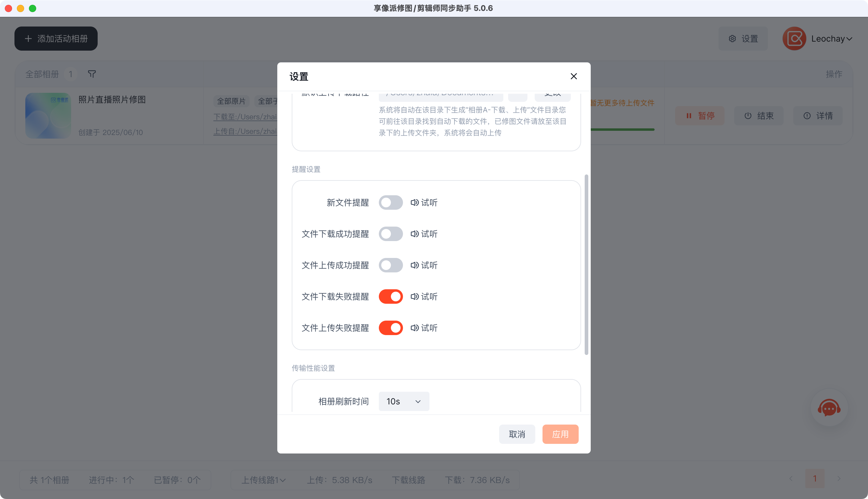Open the 相册刷新时间 10s dropdown
This screenshot has width=868, height=499.
pyautogui.click(x=404, y=401)
